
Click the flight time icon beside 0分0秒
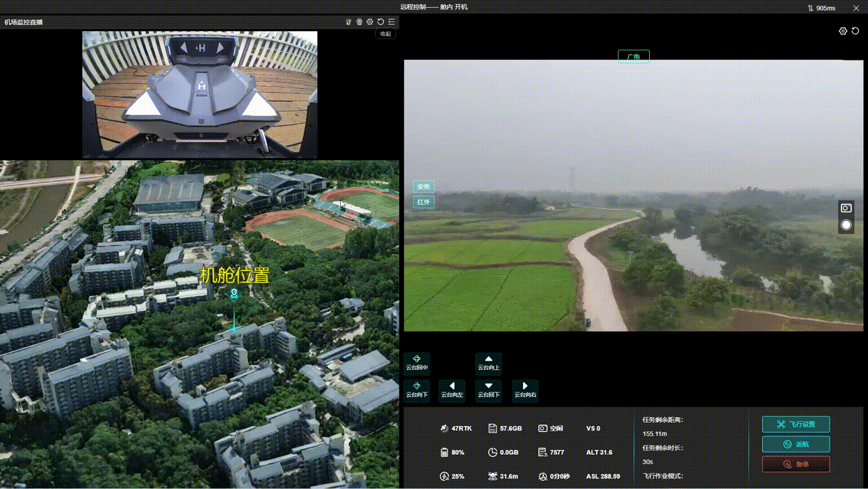point(542,477)
